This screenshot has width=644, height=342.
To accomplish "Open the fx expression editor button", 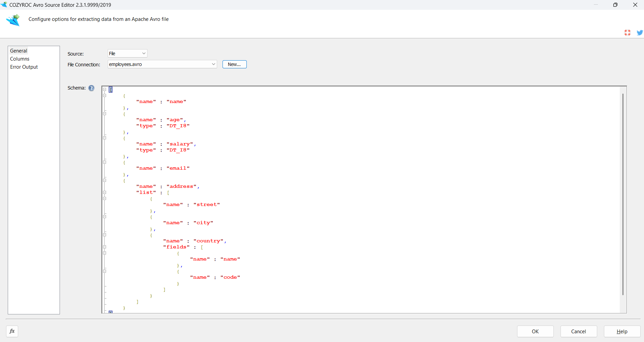I will click(12, 331).
